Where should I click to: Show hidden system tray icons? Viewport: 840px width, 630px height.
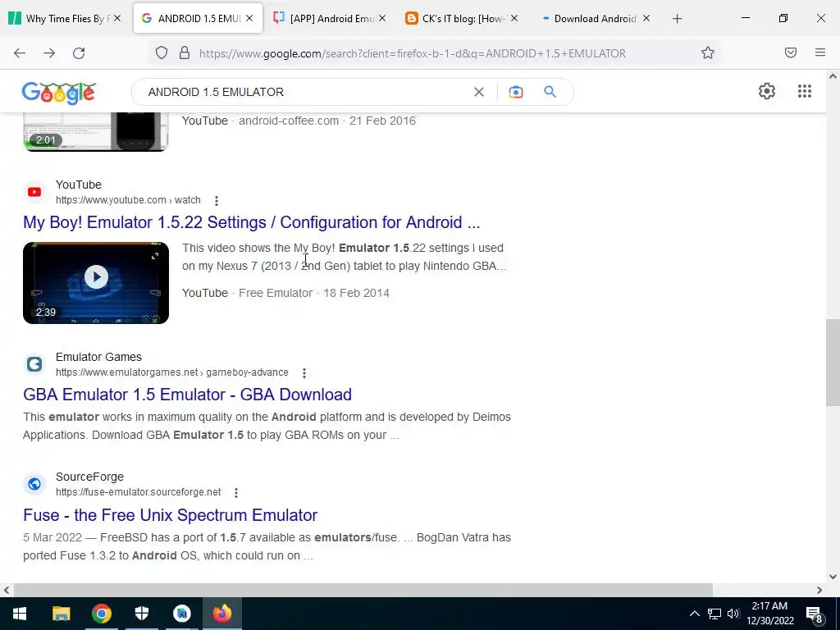point(694,614)
